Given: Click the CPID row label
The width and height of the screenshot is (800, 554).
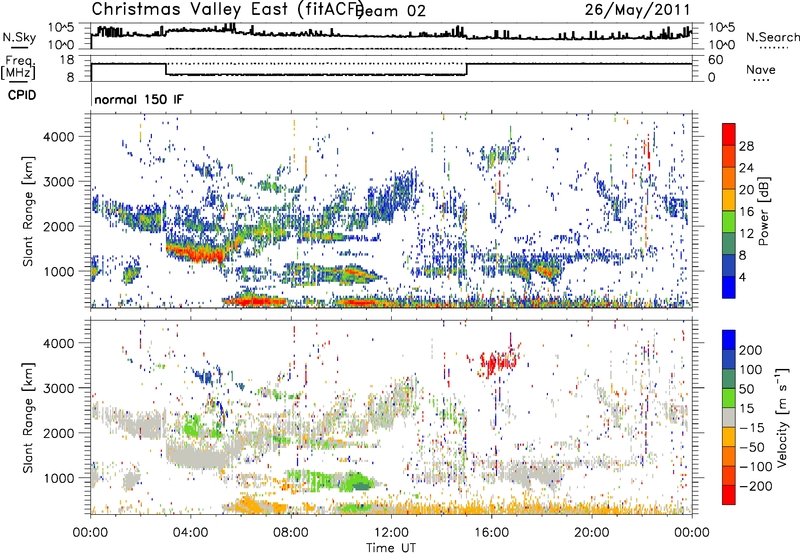Looking at the screenshot, I should click(x=22, y=95).
